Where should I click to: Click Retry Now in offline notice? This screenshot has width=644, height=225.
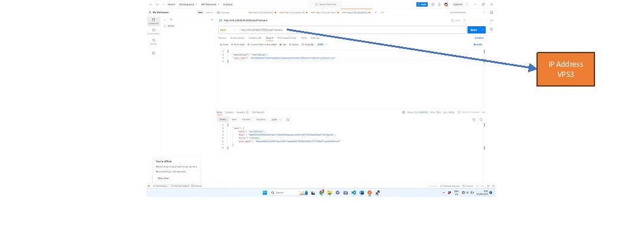click(x=163, y=178)
